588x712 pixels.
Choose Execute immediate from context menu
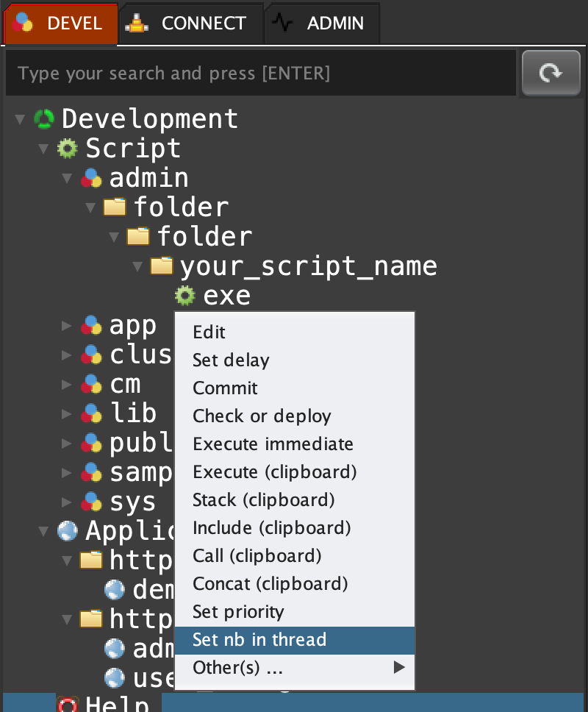[273, 444]
